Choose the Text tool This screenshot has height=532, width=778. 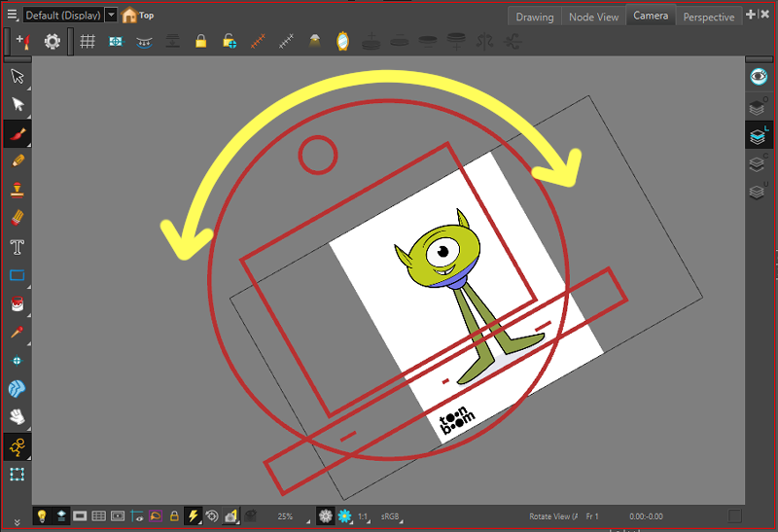[x=17, y=246]
